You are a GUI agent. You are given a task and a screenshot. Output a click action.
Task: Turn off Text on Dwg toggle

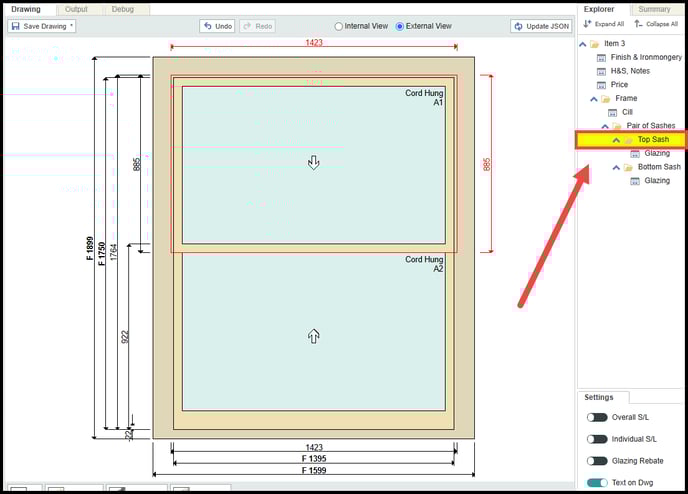(597, 482)
